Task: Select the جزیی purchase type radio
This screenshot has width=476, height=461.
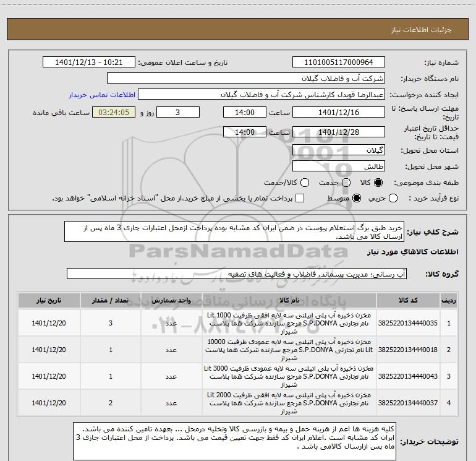Action: point(393,198)
